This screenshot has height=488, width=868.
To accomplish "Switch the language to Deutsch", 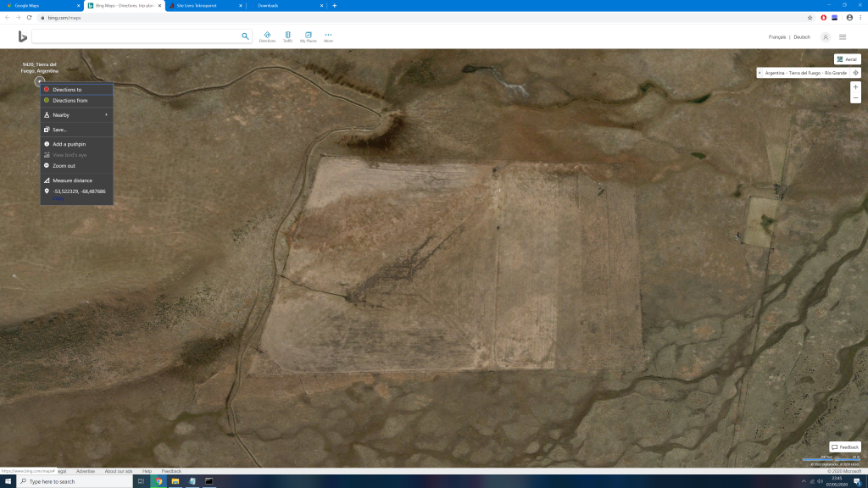I will [x=802, y=37].
